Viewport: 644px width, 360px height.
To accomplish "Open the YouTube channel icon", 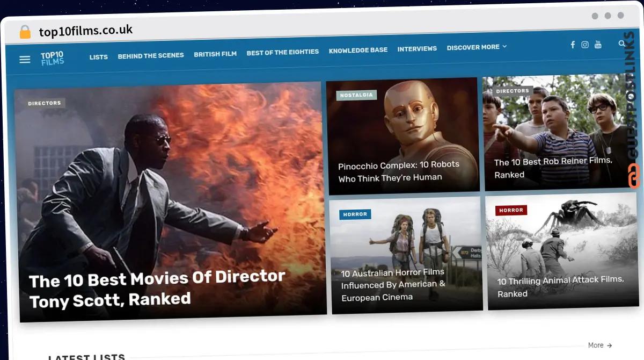I will click(598, 44).
